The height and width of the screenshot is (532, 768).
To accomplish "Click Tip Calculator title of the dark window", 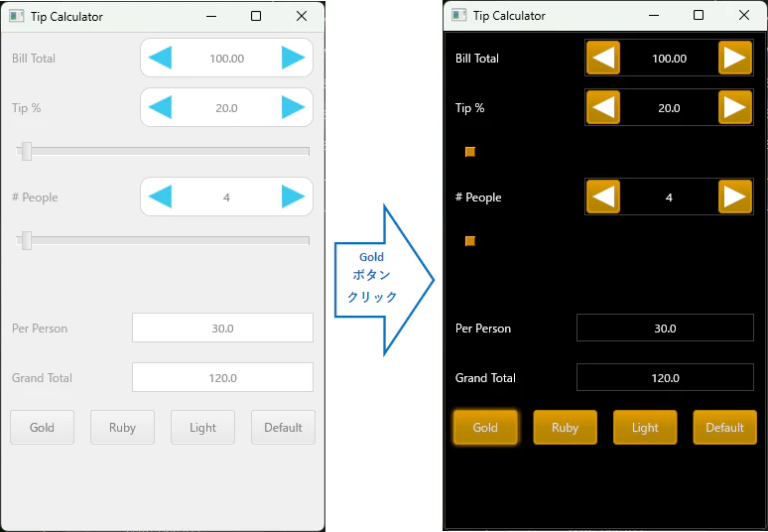I will [509, 16].
